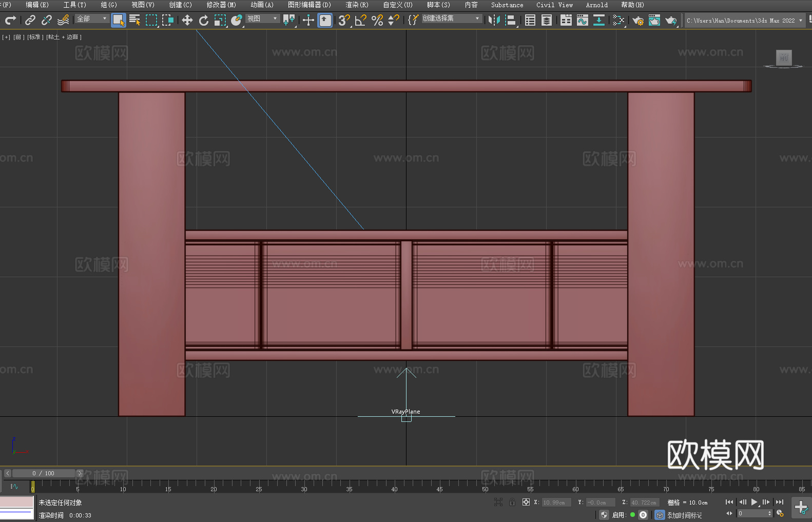Click the X coordinate field

[556, 502]
